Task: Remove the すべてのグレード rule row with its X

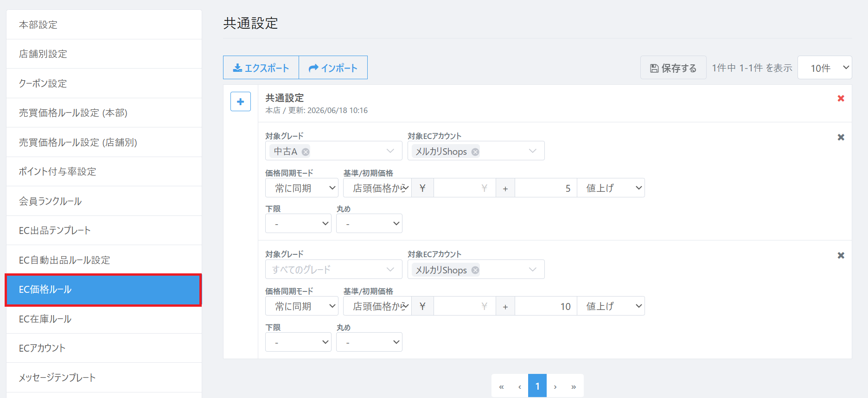Action: coord(841,255)
